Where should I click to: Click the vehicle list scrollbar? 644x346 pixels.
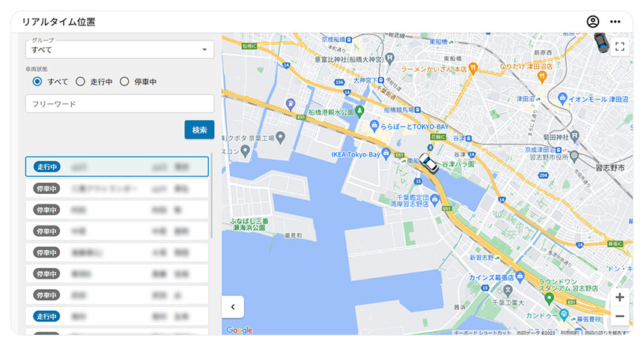211,196
